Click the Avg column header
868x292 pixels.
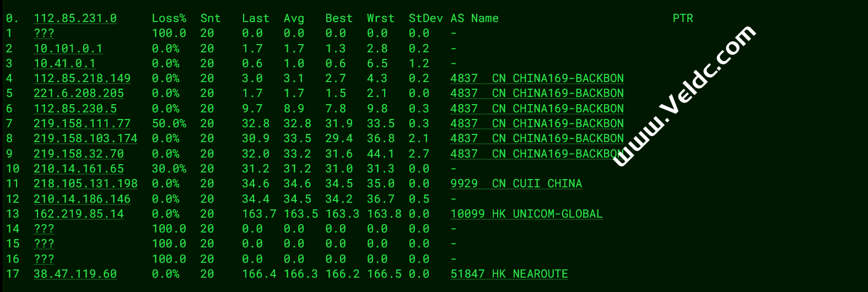294,18
